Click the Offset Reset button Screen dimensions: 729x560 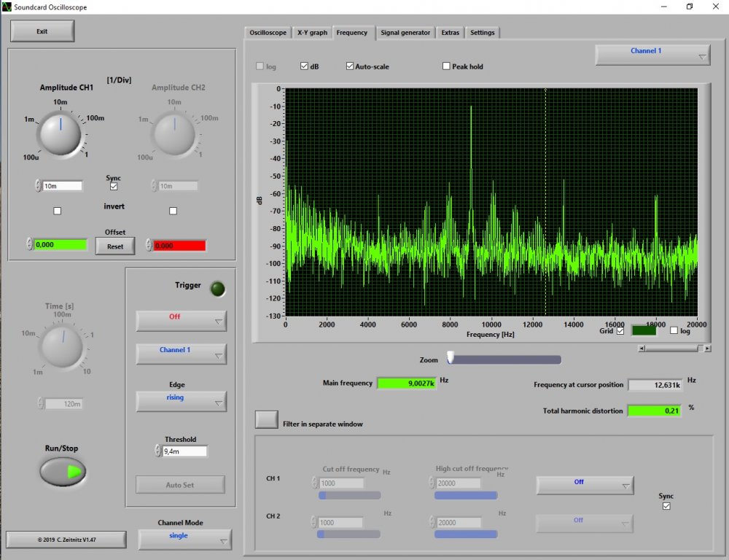click(115, 246)
